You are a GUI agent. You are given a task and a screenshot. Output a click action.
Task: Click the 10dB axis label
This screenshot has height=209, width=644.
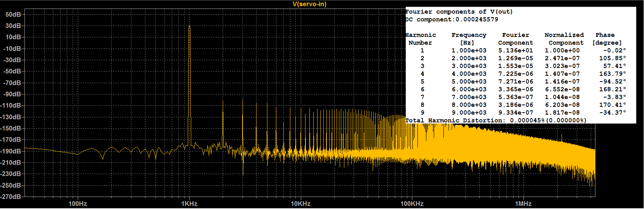pyautogui.click(x=13, y=37)
